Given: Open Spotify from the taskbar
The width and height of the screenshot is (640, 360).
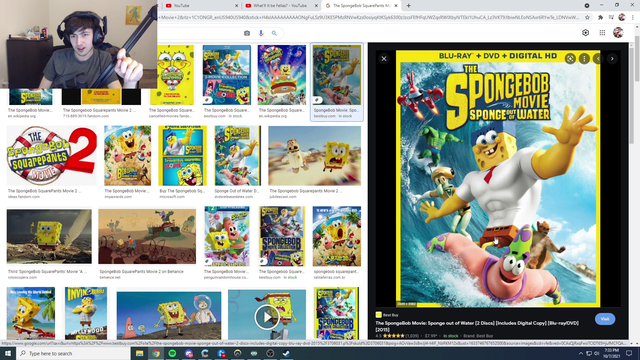Looking at the screenshot, I should click(172, 353).
